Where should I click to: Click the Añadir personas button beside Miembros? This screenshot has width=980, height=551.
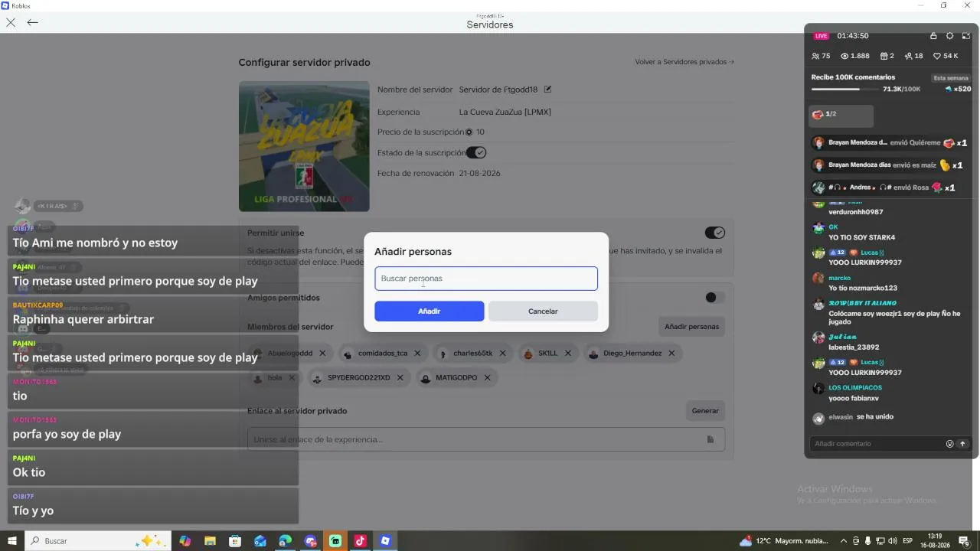(691, 327)
